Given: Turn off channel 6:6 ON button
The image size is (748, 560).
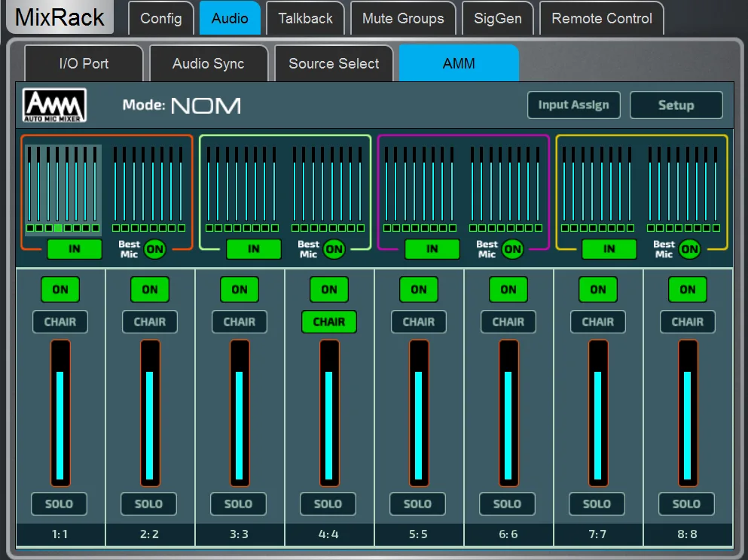Looking at the screenshot, I should 508,289.
